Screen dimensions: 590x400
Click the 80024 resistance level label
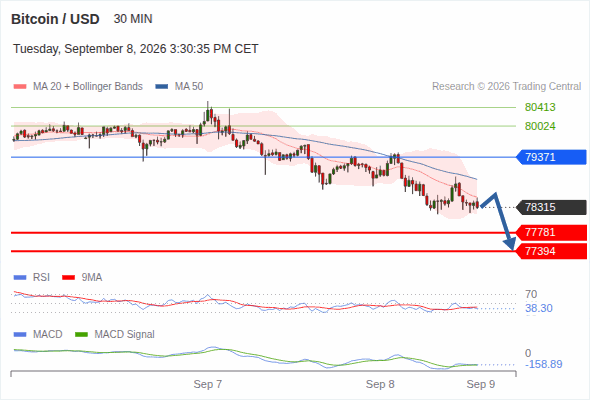coord(540,126)
